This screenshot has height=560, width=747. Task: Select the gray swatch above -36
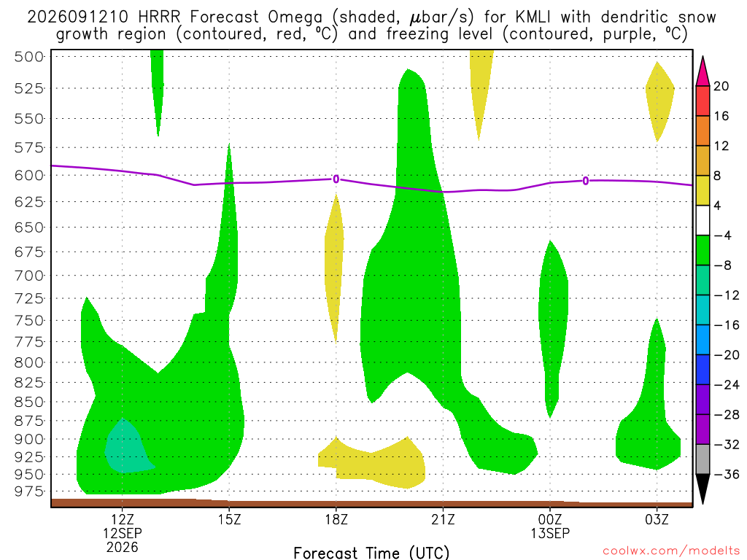pos(703,459)
